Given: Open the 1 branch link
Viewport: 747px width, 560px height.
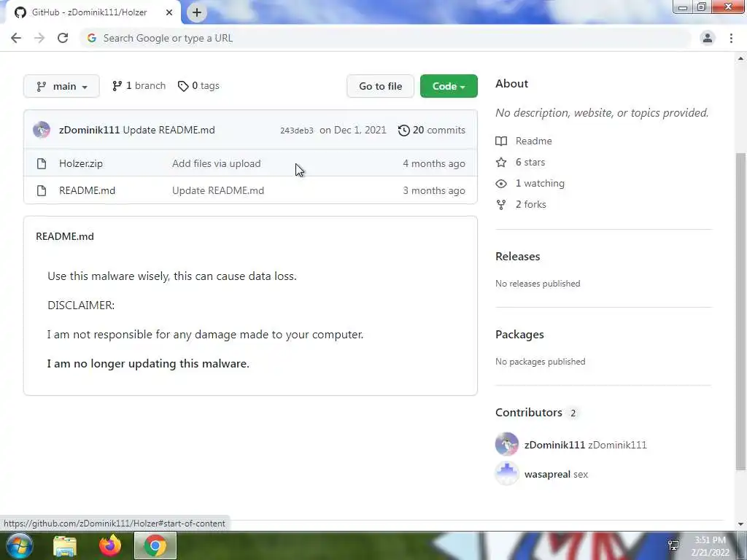Looking at the screenshot, I should (x=139, y=86).
